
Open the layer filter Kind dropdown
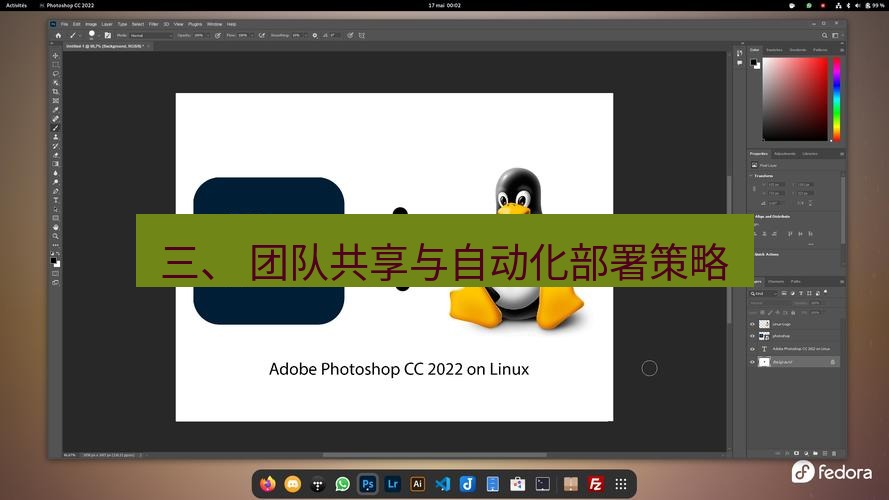pyautogui.click(x=764, y=294)
